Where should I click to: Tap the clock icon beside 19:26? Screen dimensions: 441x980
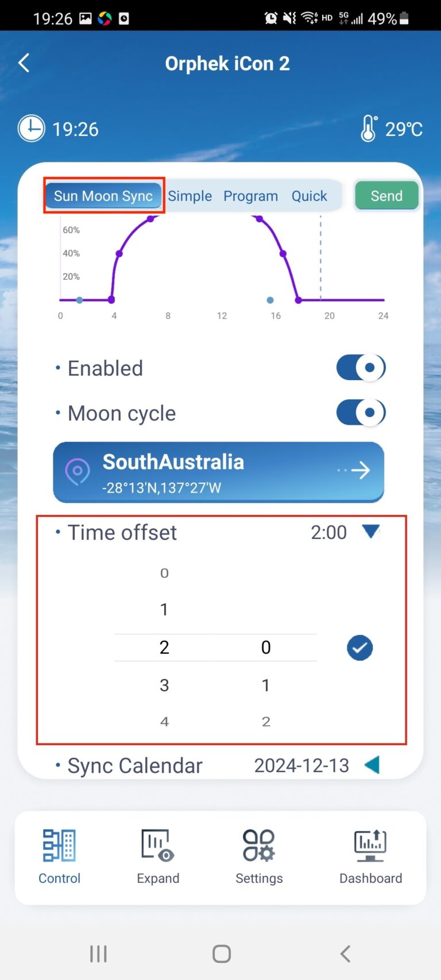click(x=31, y=129)
